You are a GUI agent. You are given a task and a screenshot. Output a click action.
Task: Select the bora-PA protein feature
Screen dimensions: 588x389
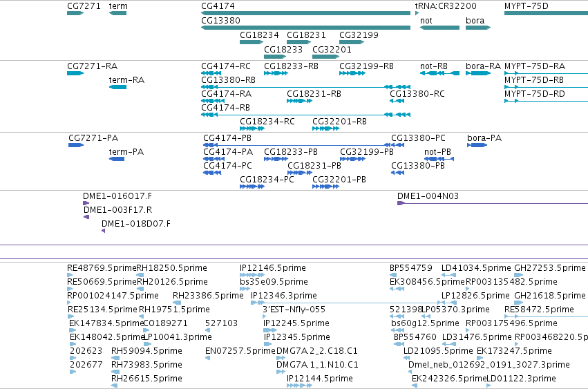[x=477, y=145]
